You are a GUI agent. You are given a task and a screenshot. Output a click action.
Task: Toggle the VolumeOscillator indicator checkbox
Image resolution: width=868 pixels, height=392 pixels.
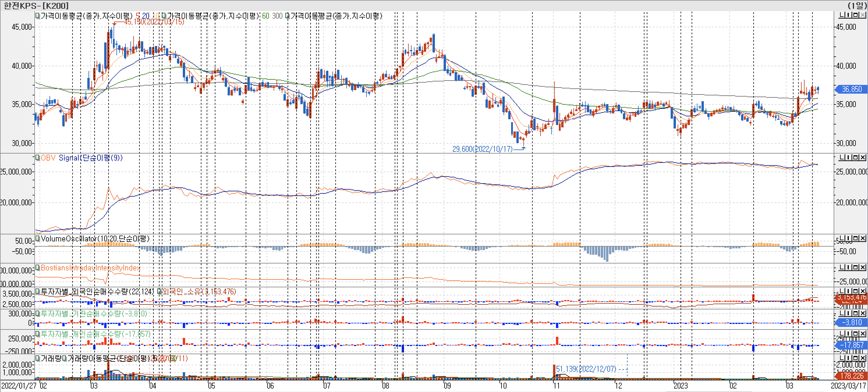click(38, 238)
